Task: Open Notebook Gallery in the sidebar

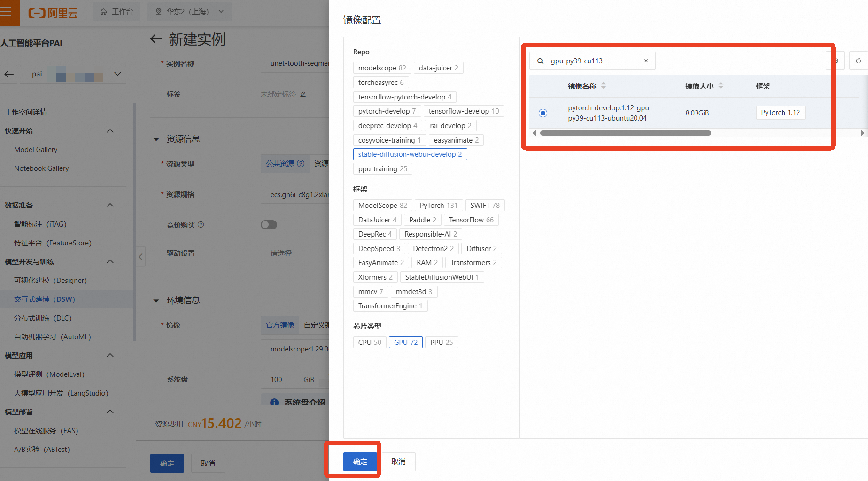Action: click(41, 168)
